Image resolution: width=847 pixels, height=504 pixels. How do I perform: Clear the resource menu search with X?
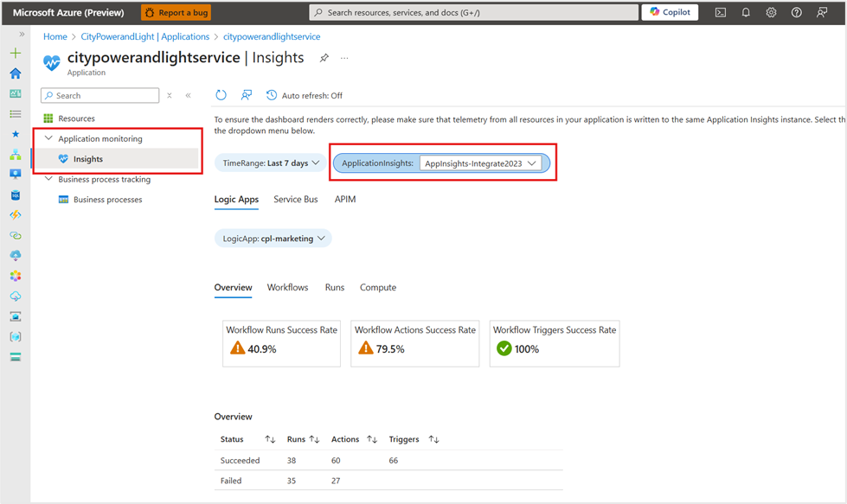[x=170, y=95]
